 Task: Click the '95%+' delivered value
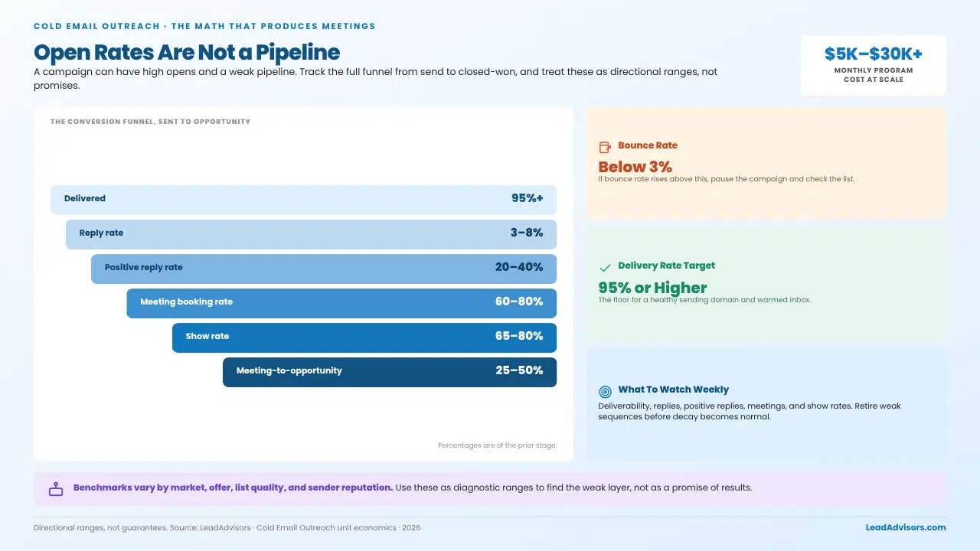528,198
